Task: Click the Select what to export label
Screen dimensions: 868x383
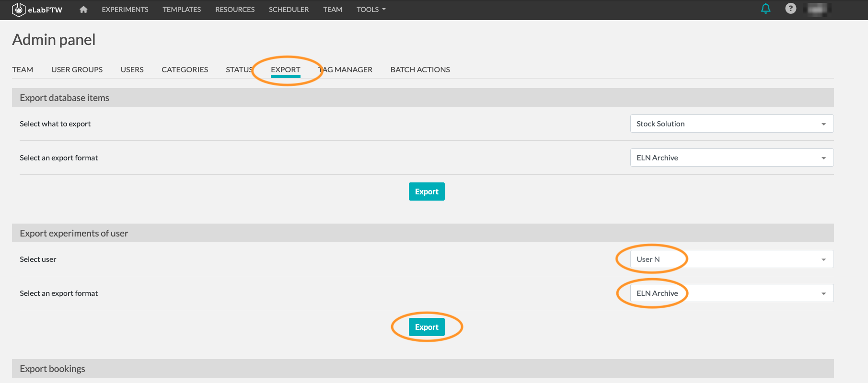Action: [x=55, y=124]
